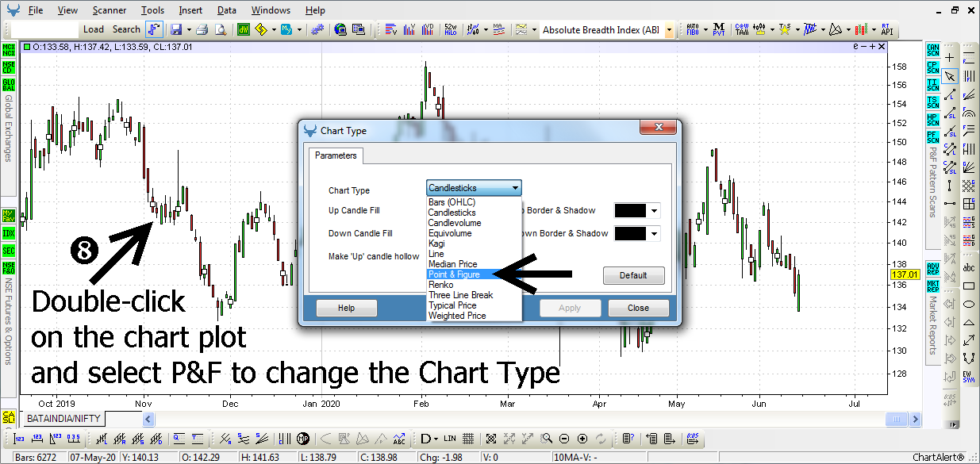This screenshot has height=464, width=980.
Task: Click the zoom out minus magnifier icon
Action: click(x=564, y=439)
